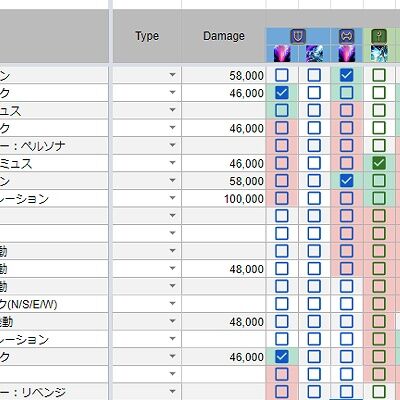The image size is (400, 400).
Task: Check the White Mage box in リベンジ row
Action: (x=379, y=392)
